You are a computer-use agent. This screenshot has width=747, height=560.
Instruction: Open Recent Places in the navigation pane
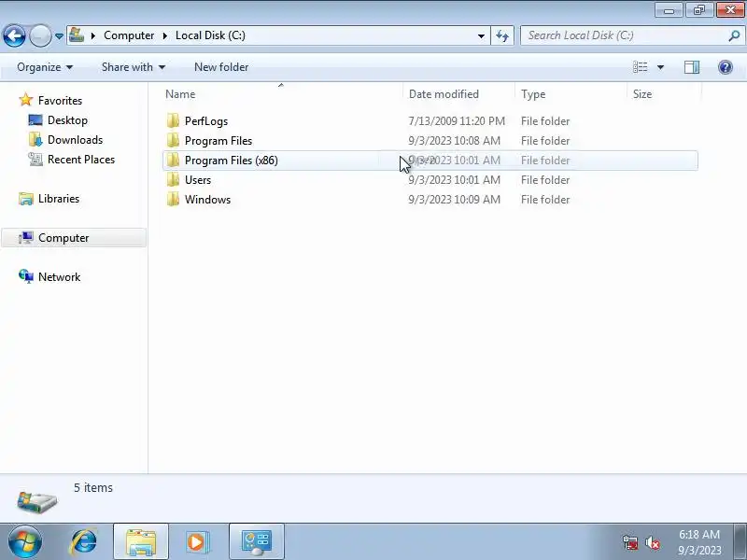point(81,159)
